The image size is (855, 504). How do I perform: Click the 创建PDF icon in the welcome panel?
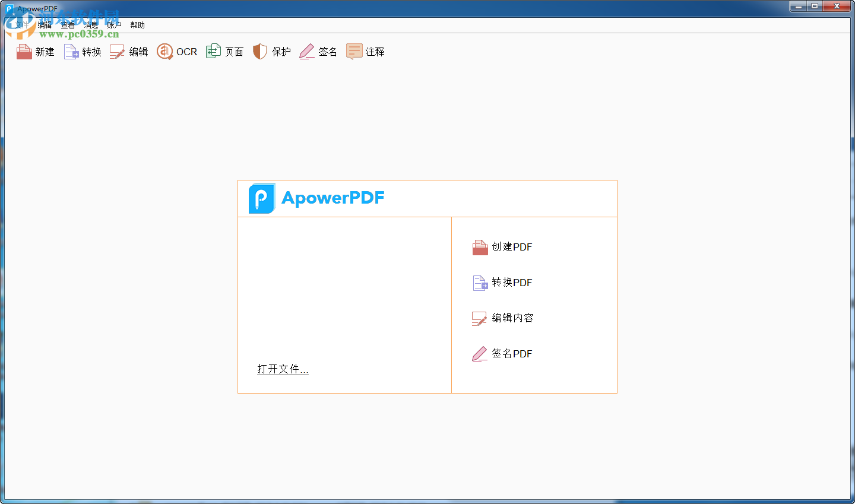pyautogui.click(x=502, y=247)
